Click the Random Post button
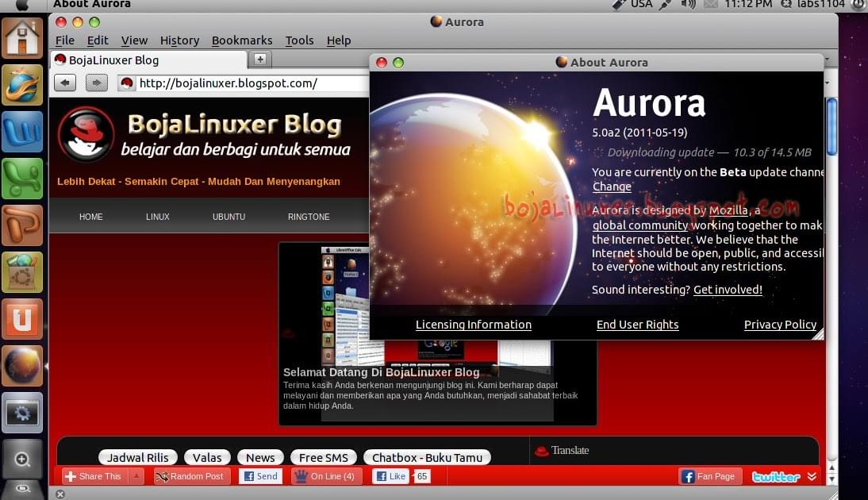868x500 pixels. tap(190, 476)
